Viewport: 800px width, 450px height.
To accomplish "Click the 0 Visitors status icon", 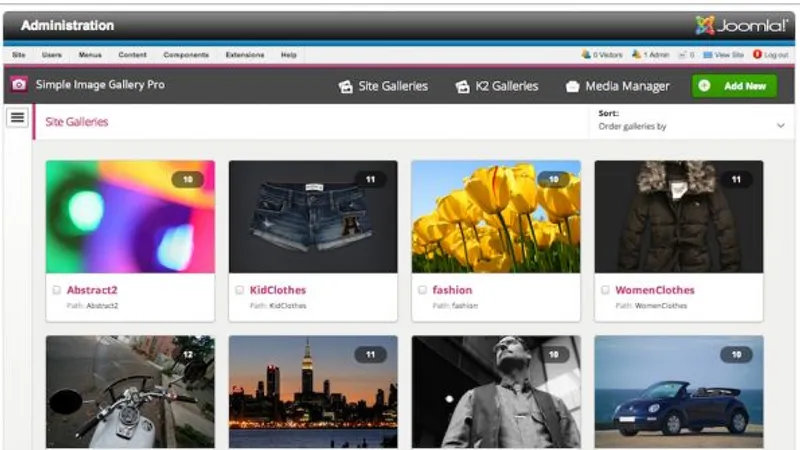I will pyautogui.click(x=586, y=54).
